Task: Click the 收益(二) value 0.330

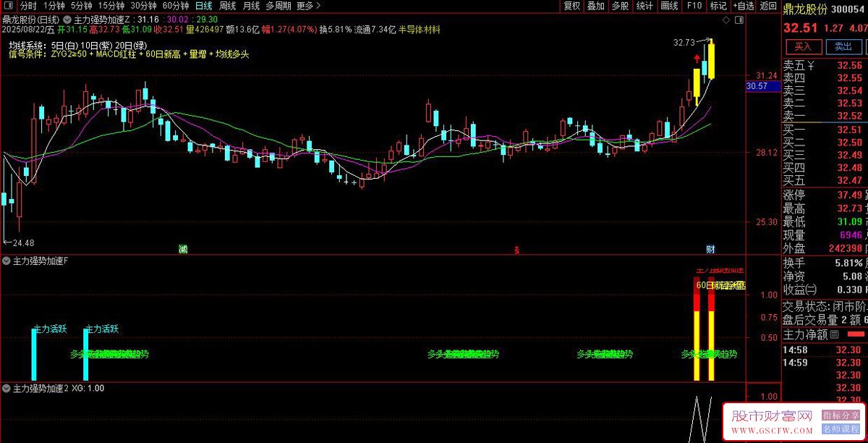Action: click(x=851, y=290)
